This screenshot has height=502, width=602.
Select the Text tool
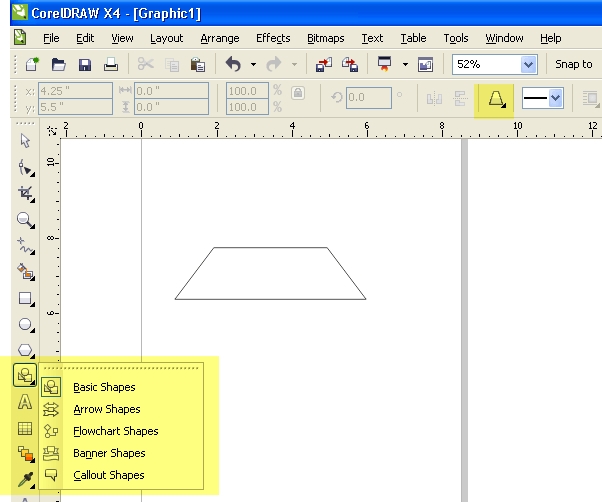click(25, 402)
